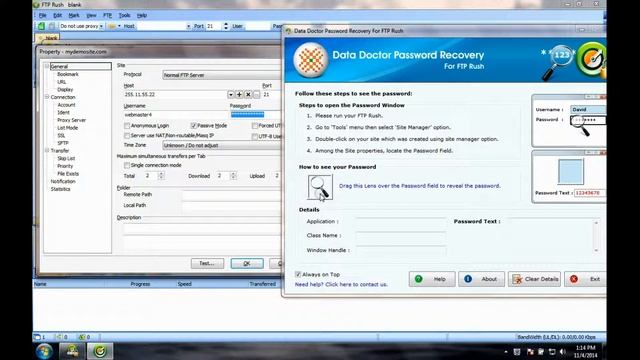Toggle the Always on Top checkbox
Image resolution: width=640 pixels, height=360 pixels.
298,274
